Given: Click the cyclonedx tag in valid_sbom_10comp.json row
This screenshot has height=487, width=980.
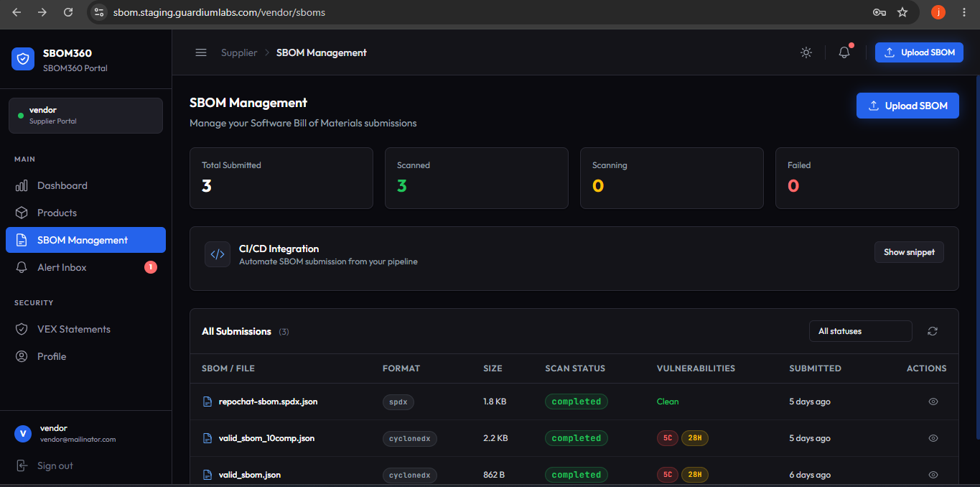Looking at the screenshot, I should 410,439.
